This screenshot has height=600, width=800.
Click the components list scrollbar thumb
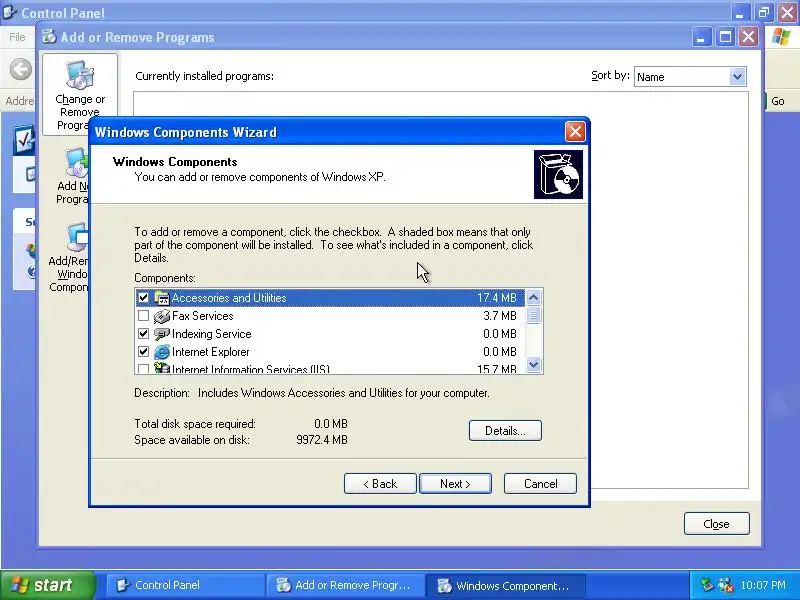coord(534,315)
